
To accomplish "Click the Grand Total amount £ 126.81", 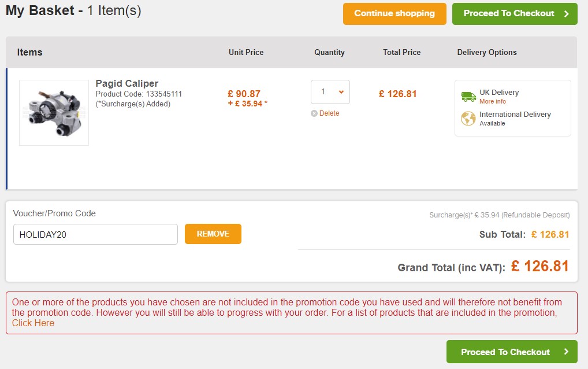I will (x=540, y=266).
